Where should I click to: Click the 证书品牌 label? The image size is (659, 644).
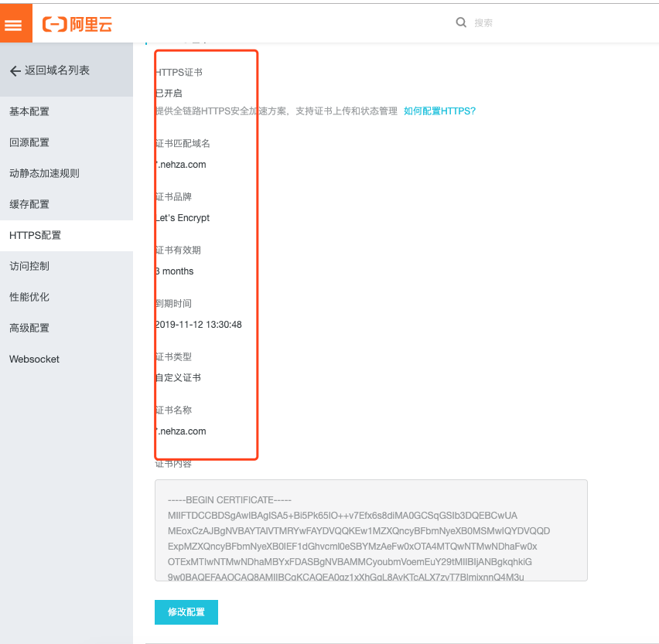click(173, 196)
